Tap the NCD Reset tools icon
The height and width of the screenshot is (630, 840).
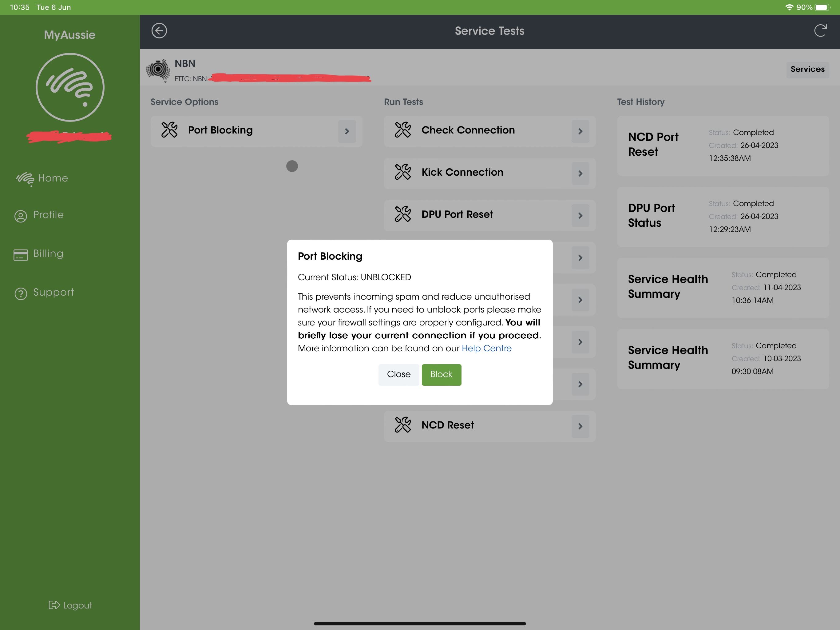click(x=402, y=425)
